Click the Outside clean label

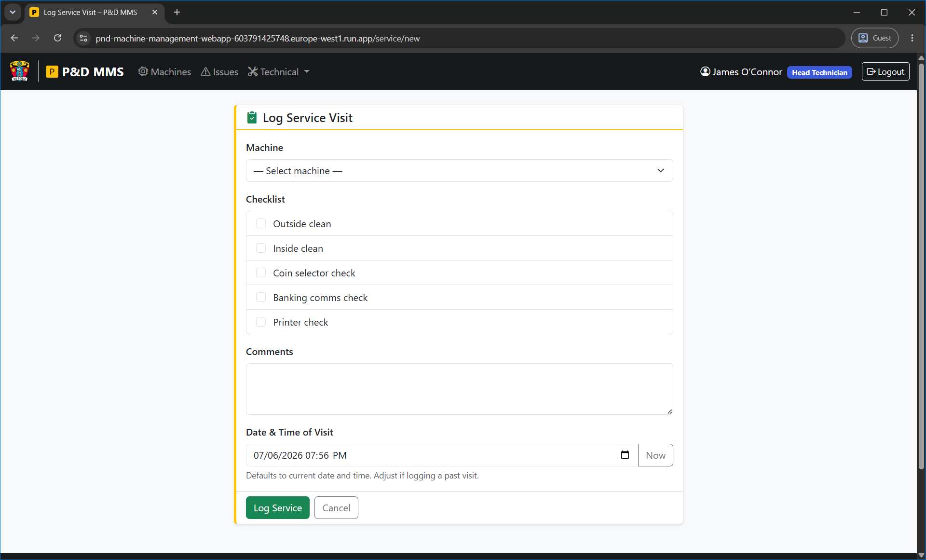click(302, 224)
